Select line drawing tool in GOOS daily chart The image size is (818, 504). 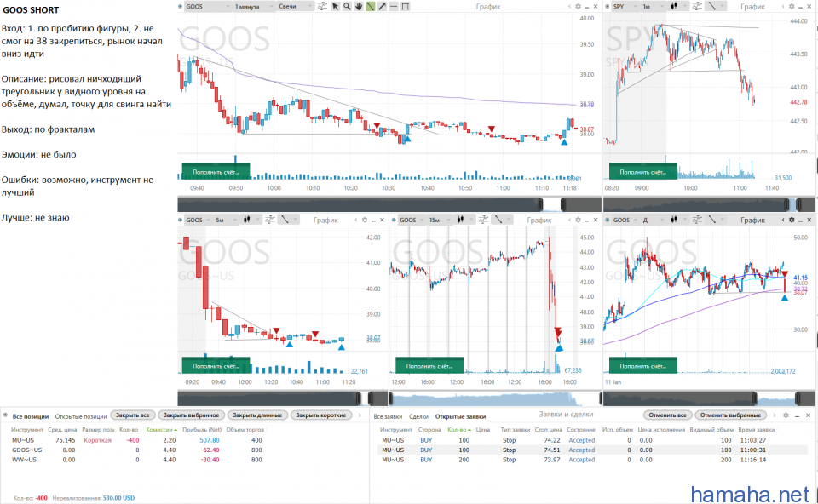(x=711, y=220)
